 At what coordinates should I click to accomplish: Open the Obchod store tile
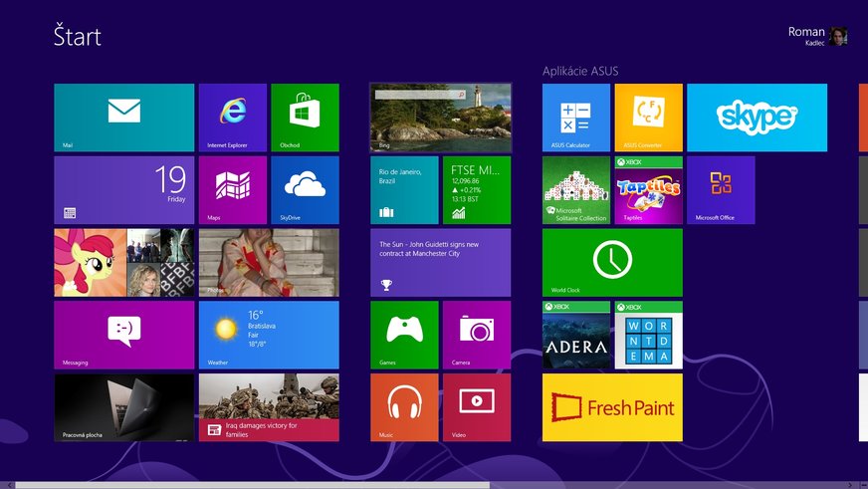pos(306,117)
